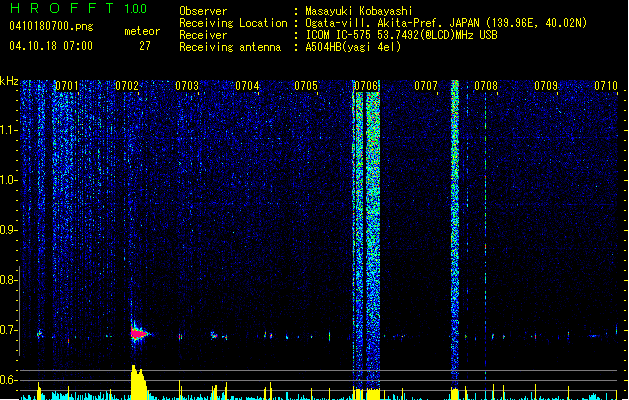Click the A504HB(yagi 4el) antenna text
The height and width of the screenshot is (400, 629).
[x=353, y=47]
